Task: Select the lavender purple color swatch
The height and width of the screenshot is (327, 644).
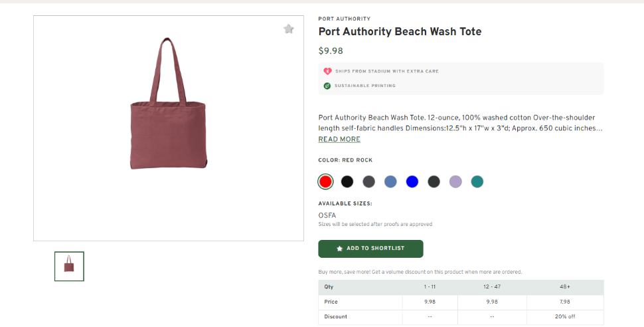Action: pyautogui.click(x=455, y=181)
